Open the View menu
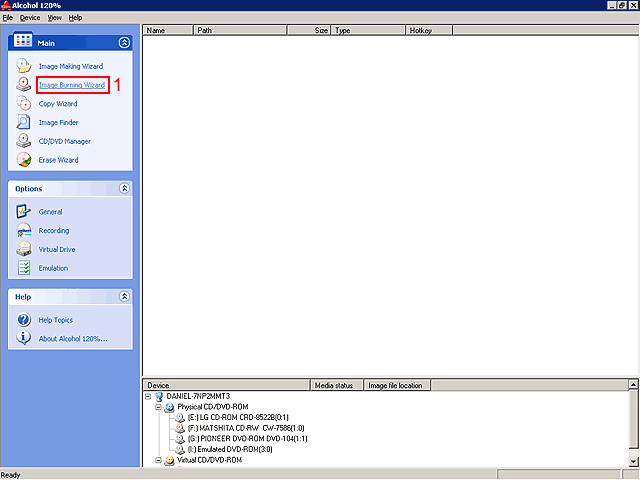Screen dimensions: 640x480 pos(54,18)
